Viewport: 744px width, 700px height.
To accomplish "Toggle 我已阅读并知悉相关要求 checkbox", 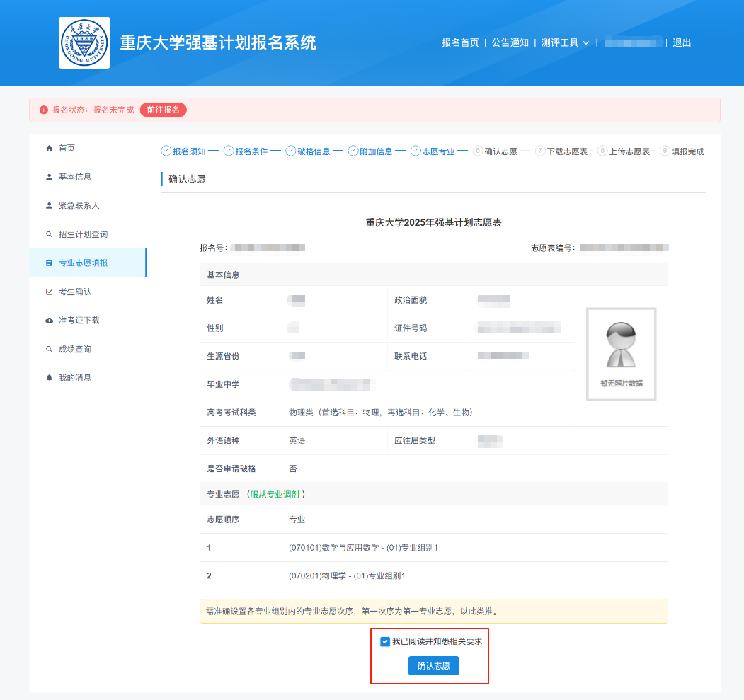I will (x=385, y=642).
